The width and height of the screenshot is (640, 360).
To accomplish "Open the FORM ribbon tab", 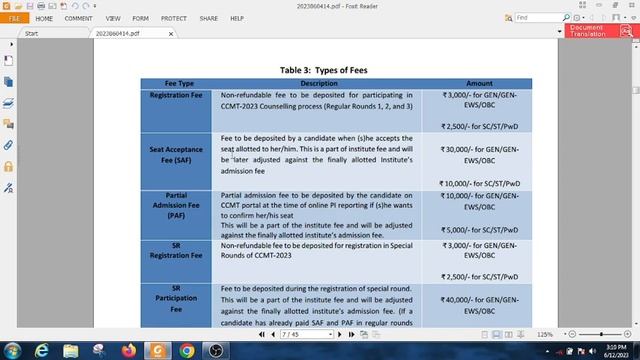I will (140, 18).
